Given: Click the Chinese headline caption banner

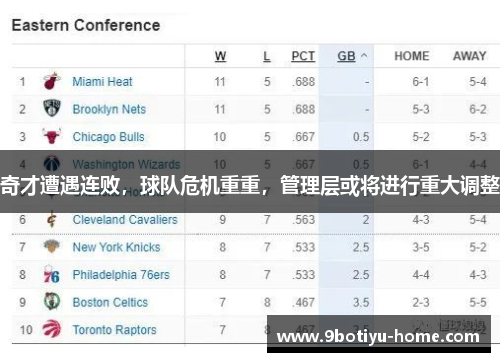Looking at the screenshot, I should 250,181.
